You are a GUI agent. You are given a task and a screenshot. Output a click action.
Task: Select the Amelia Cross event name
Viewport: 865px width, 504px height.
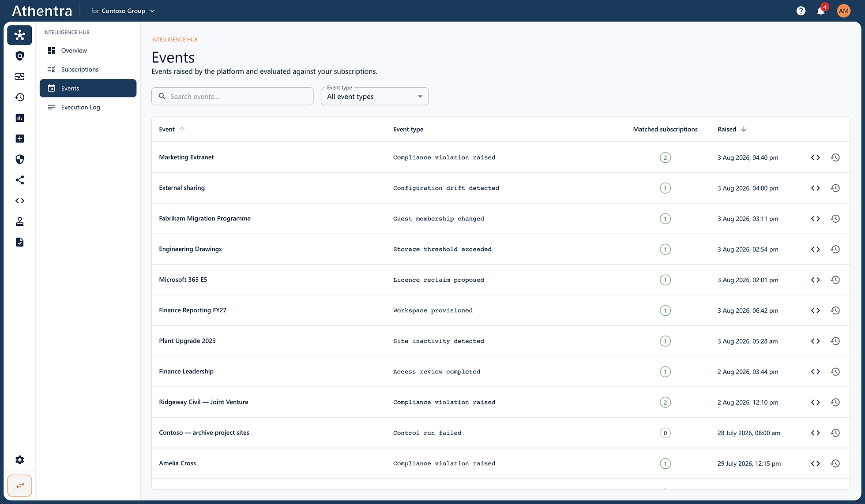click(x=177, y=463)
